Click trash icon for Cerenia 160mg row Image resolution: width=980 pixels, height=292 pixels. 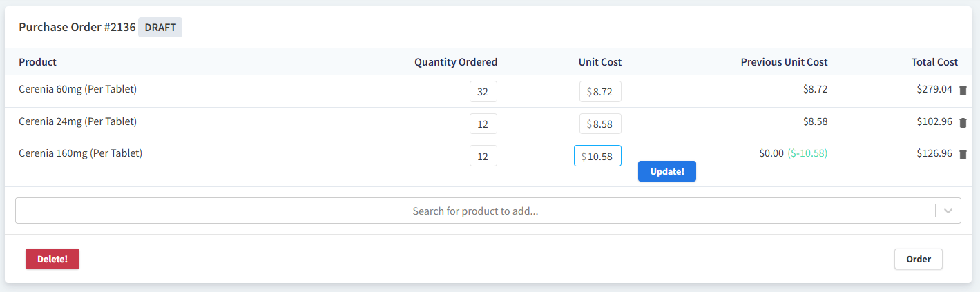tap(963, 155)
